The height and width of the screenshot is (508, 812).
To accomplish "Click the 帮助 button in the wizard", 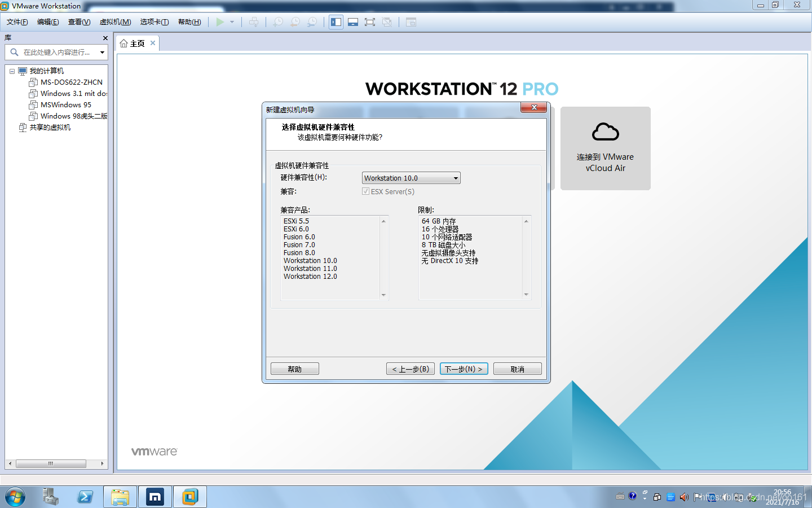I will pyautogui.click(x=295, y=369).
